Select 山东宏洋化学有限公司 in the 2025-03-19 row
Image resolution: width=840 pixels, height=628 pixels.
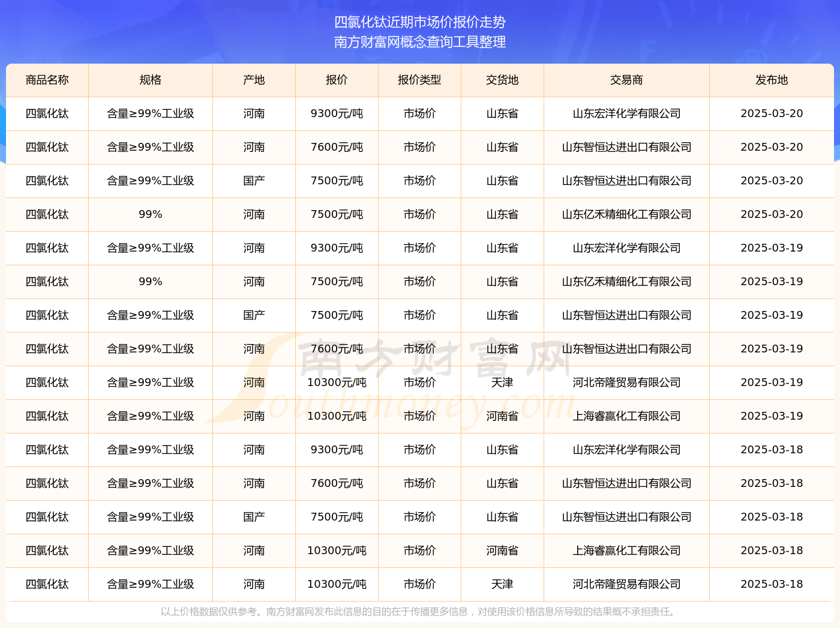626,248
